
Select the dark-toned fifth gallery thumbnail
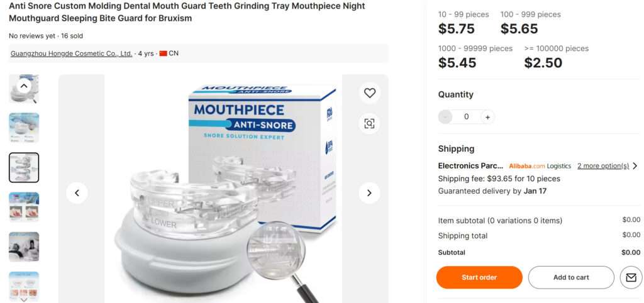click(24, 246)
